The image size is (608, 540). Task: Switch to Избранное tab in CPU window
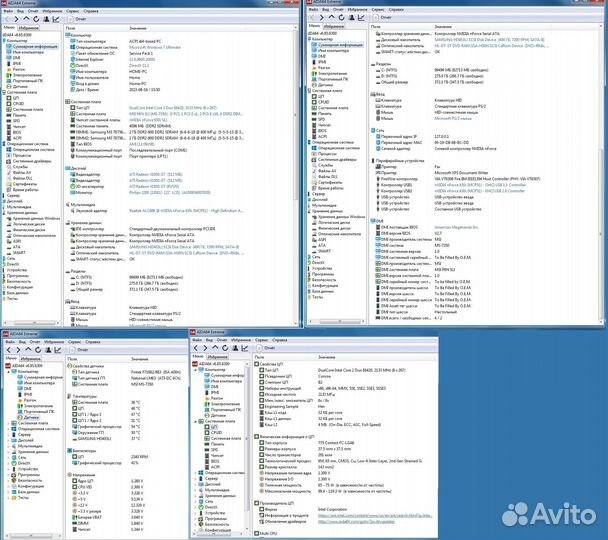click(x=218, y=357)
